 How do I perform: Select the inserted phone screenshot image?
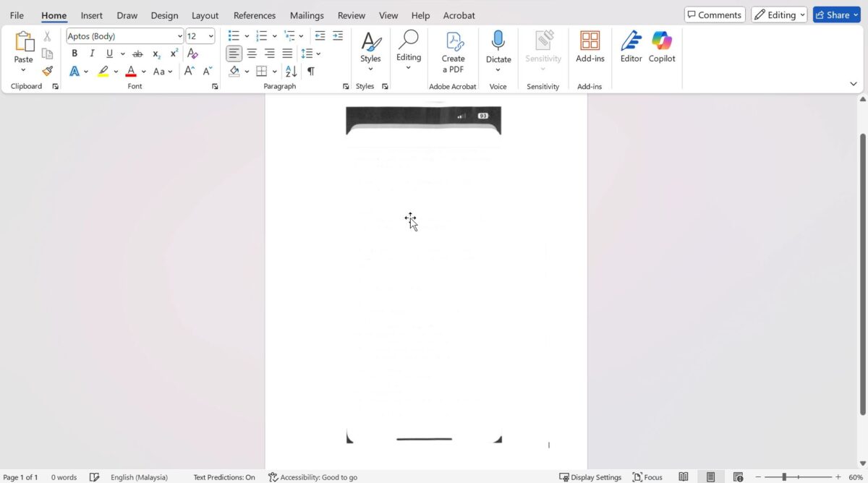click(424, 275)
